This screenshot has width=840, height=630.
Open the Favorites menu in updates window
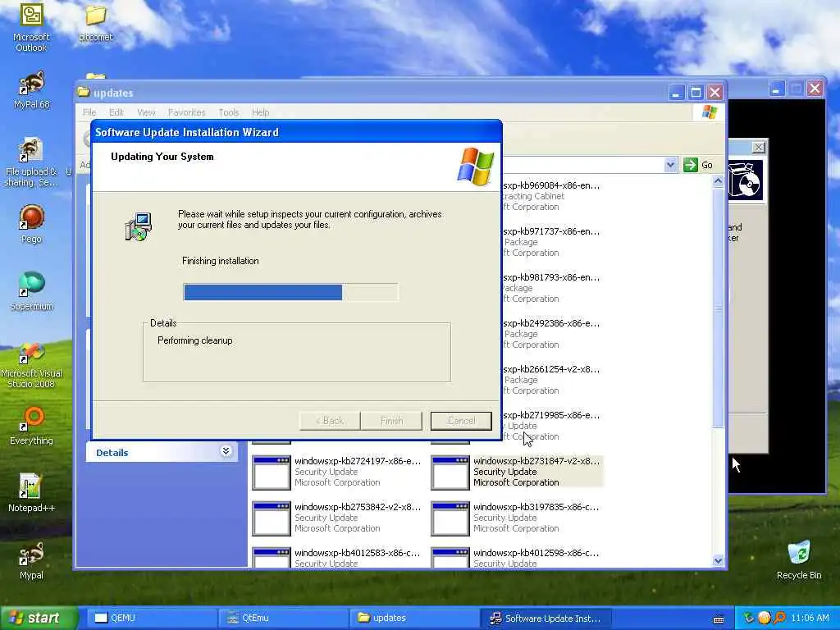tap(186, 112)
